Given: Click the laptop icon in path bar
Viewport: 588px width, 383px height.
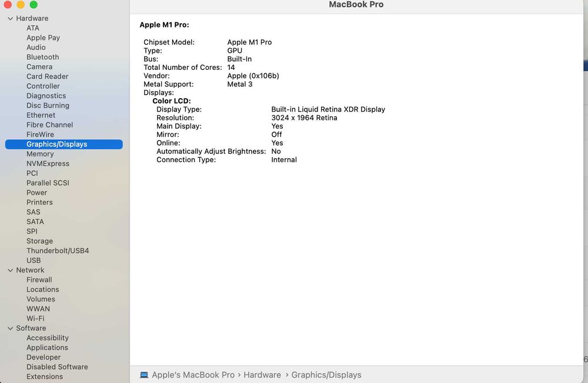Looking at the screenshot, I should pyautogui.click(x=144, y=375).
